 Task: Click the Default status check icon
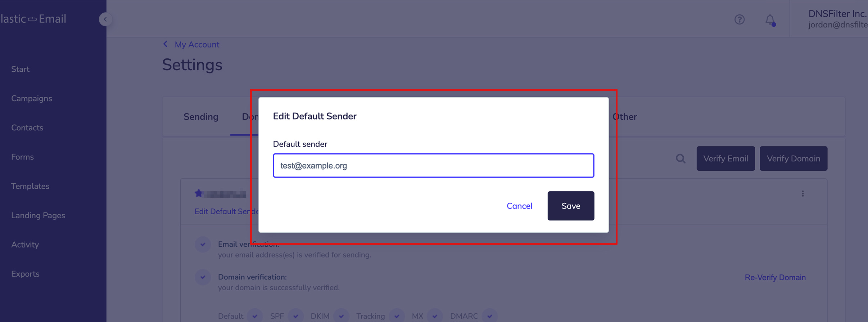point(255,316)
